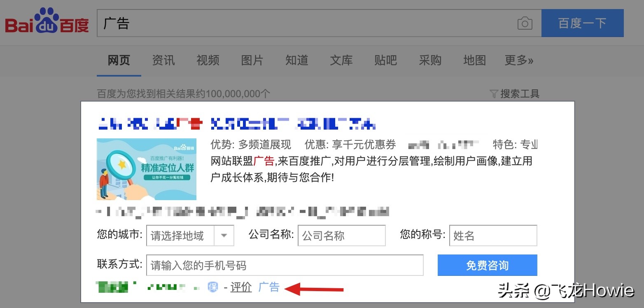Switch to the 地图 tab
This screenshot has width=644, height=308.
click(x=475, y=61)
